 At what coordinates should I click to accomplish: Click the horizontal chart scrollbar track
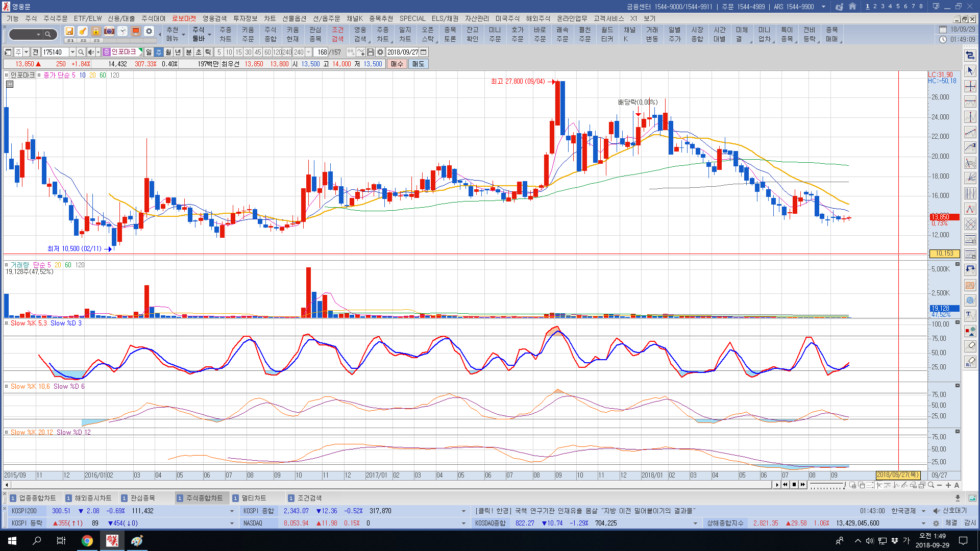pyautogui.click(x=388, y=485)
